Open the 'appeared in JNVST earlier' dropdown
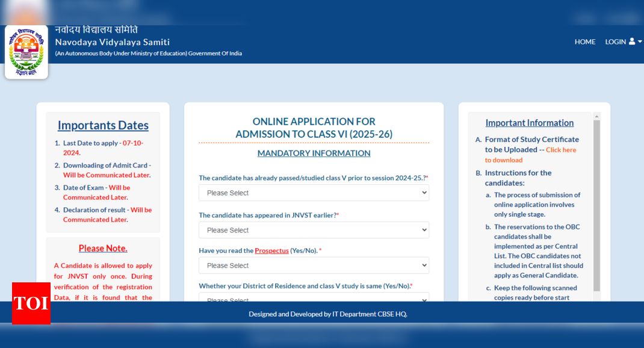The image size is (644, 348). coord(314,230)
